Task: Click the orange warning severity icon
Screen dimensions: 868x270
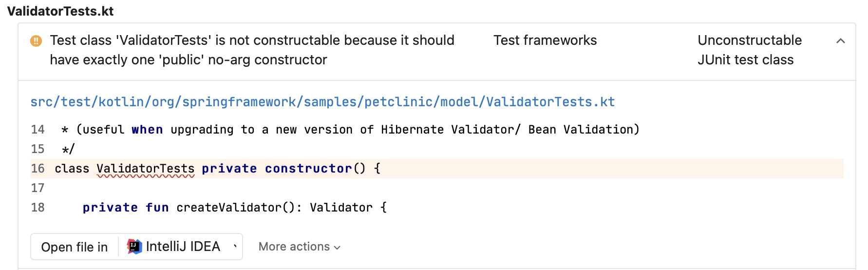Action: pos(36,41)
